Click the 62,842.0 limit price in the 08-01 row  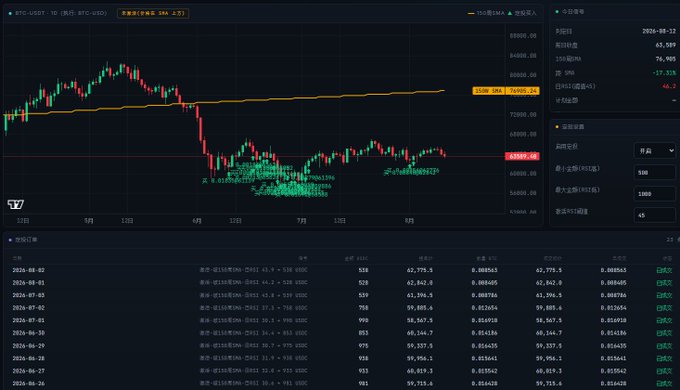[x=419, y=282]
